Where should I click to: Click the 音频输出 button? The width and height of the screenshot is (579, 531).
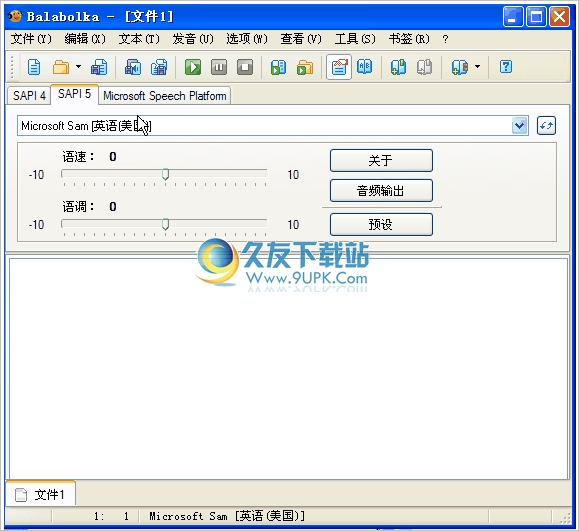click(x=381, y=191)
